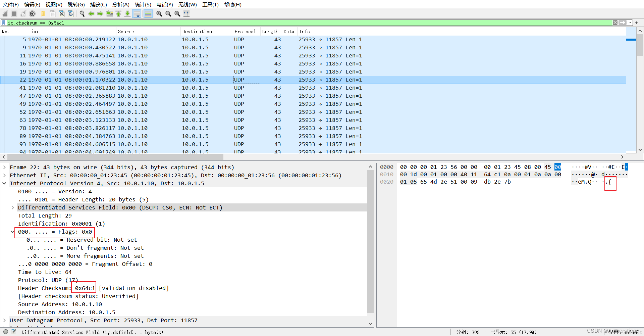Reload the capture file icon

click(x=70, y=14)
